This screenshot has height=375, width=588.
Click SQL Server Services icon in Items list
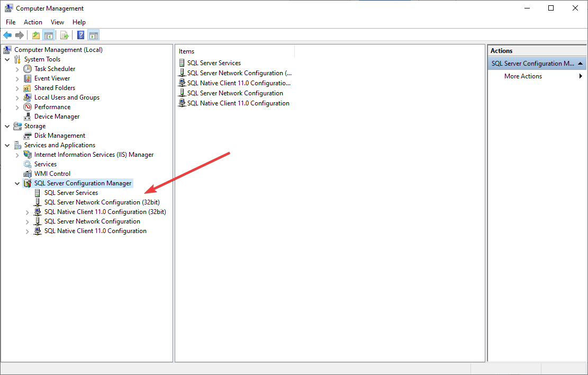pos(182,63)
